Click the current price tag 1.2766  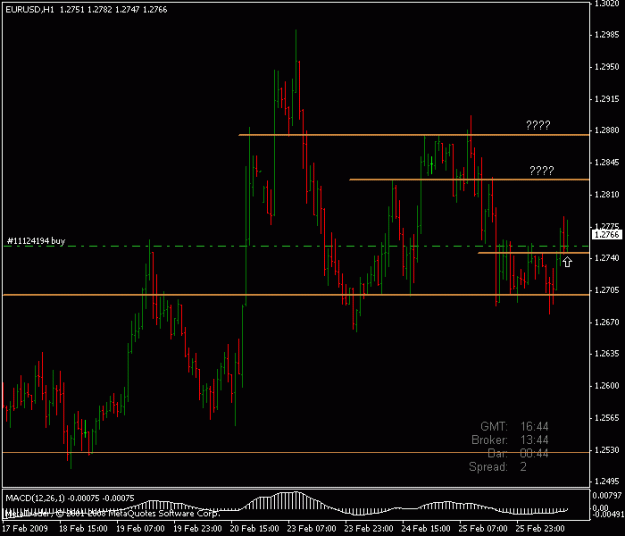tap(607, 234)
